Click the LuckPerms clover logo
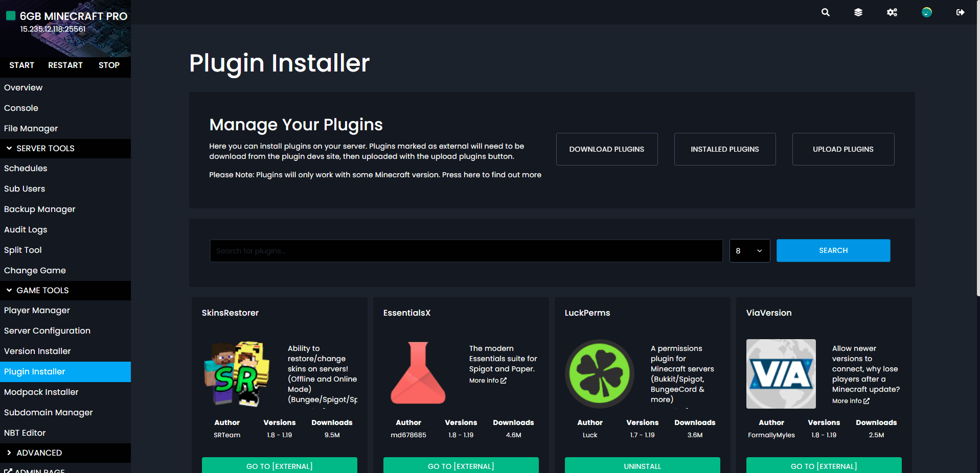The height and width of the screenshot is (473, 980). [600, 374]
